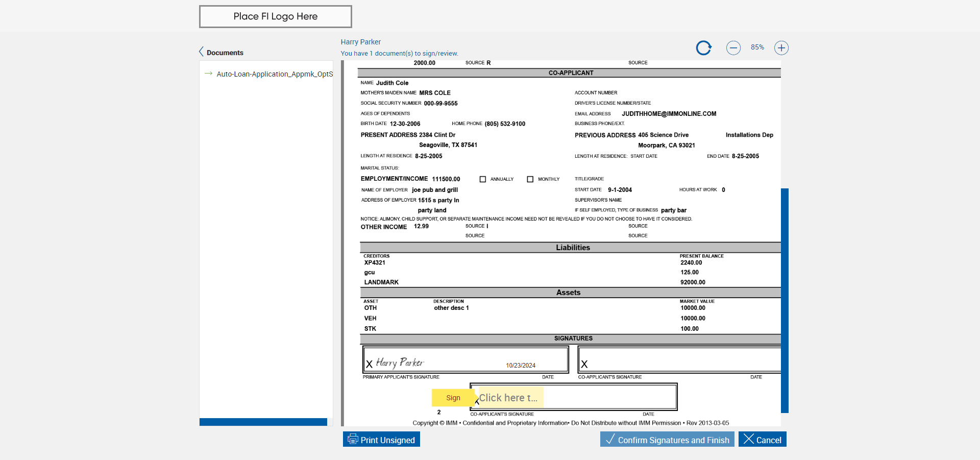980x460 pixels.
Task: Click the business type 'party bar'
Action: [x=674, y=210]
